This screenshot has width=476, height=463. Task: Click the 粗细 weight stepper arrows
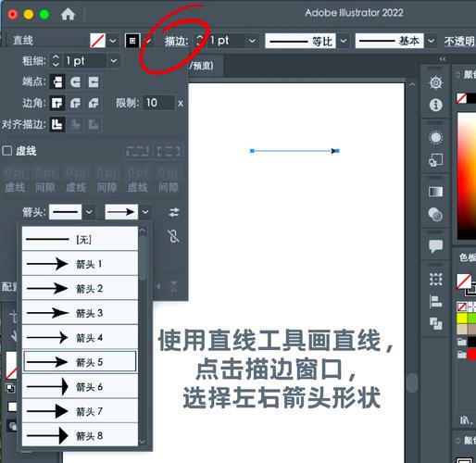click(x=56, y=61)
